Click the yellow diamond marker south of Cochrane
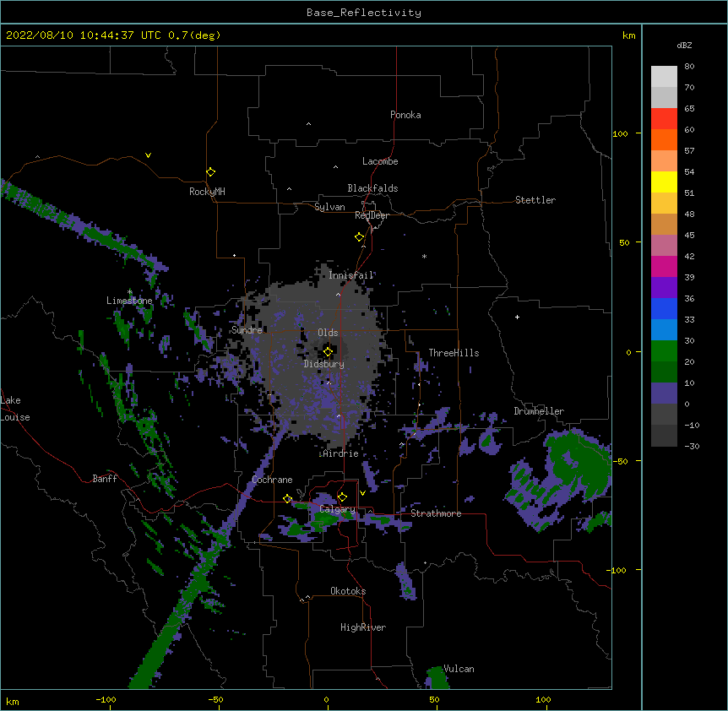728x711 pixels. [x=287, y=499]
